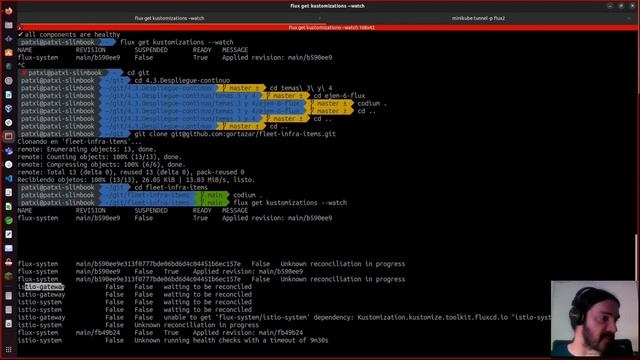Click 'cd temas\ 3\ y\ 4' command
Screen dimensions: 640x360
click(x=301, y=88)
